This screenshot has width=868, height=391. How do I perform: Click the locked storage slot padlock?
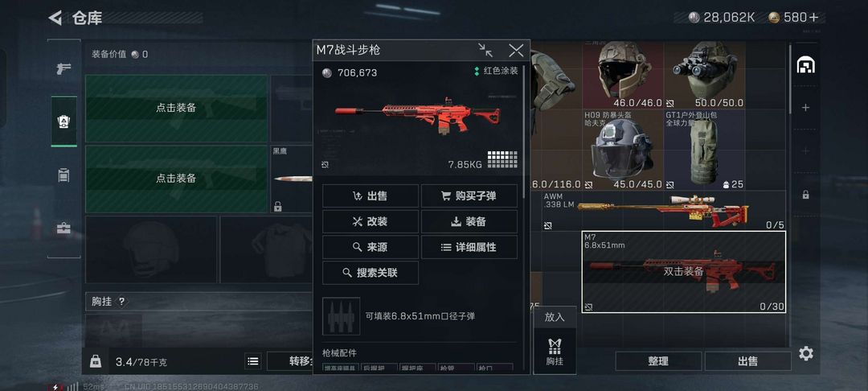tap(805, 195)
